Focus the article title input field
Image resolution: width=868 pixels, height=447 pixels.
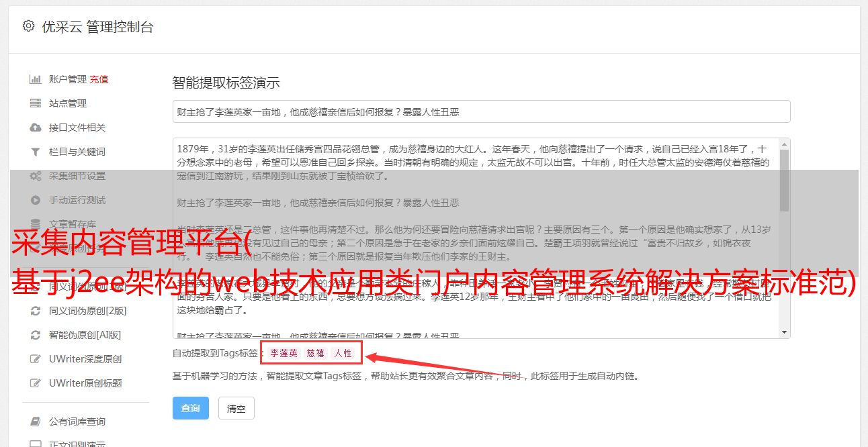pyautogui.click(x=481, y=111)
